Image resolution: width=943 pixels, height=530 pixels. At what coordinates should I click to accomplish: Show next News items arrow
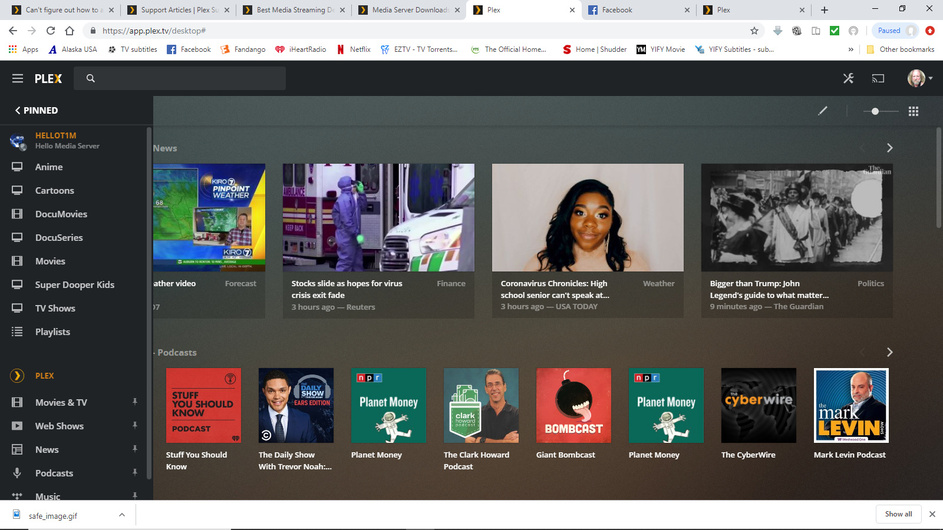(x=889, y=148)
